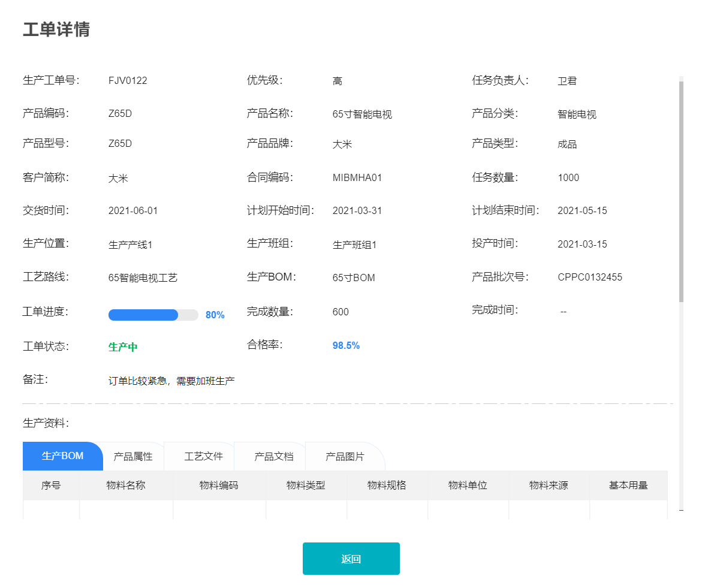Click the 物料规格 column header
The height and width of the screenshot is (588, 702).
click(x=387, y=486)
